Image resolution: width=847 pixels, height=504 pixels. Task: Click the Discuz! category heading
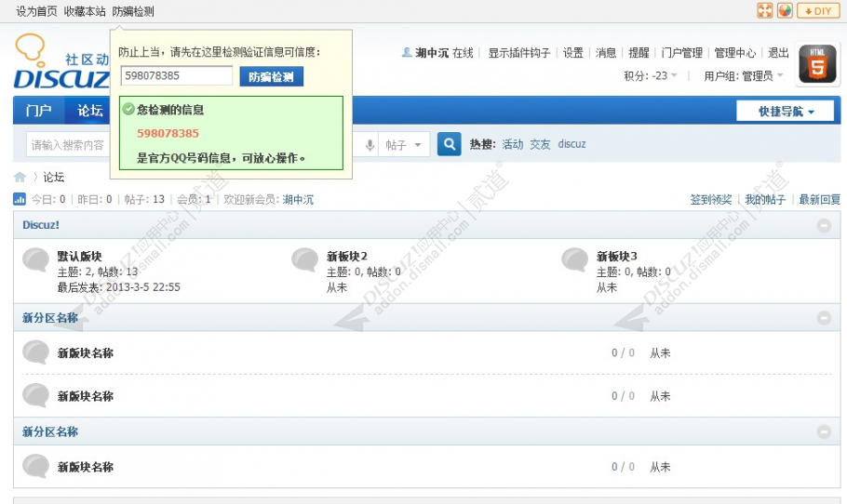coord(41,225)
